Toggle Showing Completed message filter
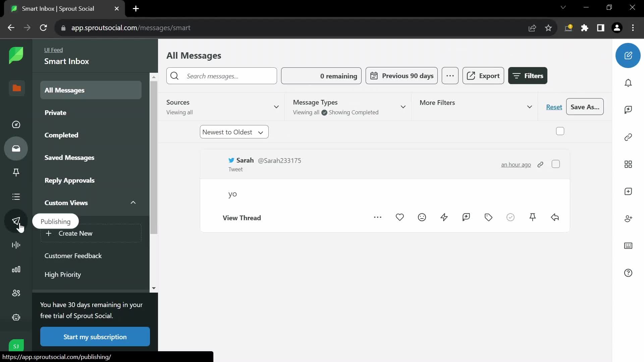Image resolution: width=644 pixels, height=362 pixels. pyautogui.click(x=324, y=112)
